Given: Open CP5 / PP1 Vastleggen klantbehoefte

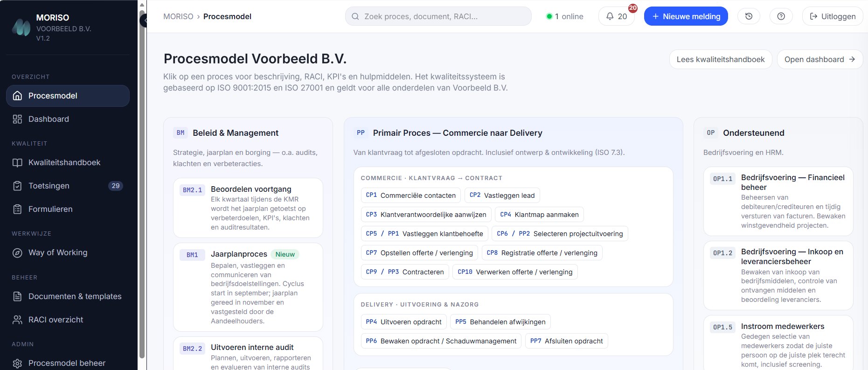Looking at the screenshot, I should click(424, 233).
